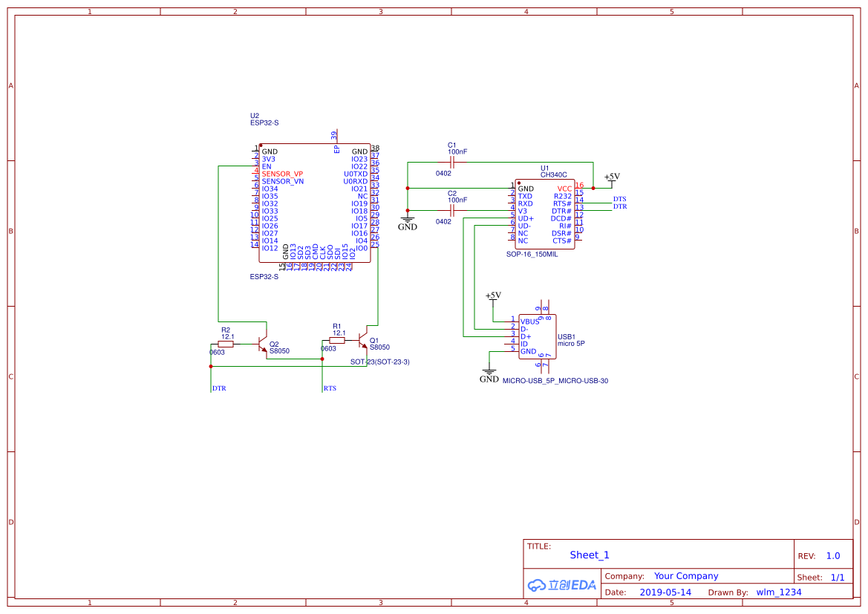868x614 pixels.
Task: Click the V3 pin label on CH340C
Action: 523,211
